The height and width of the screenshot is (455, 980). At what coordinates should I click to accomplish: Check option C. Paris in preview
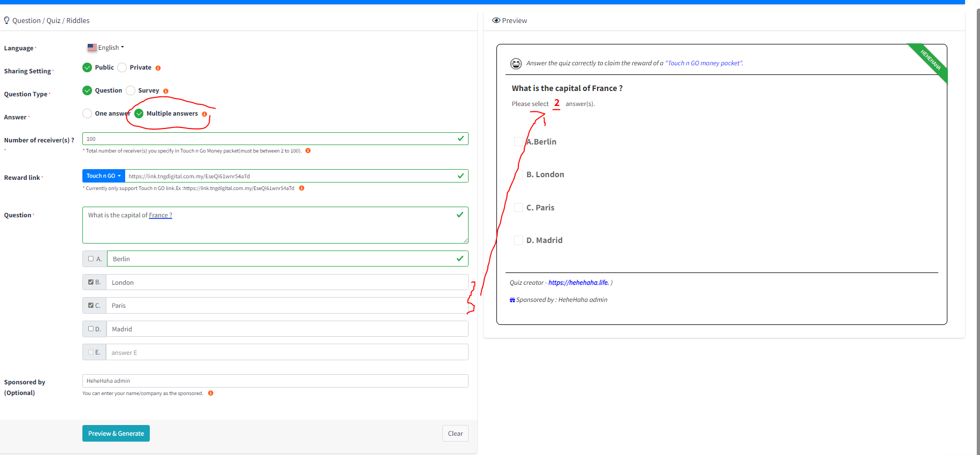click(518, 208)
